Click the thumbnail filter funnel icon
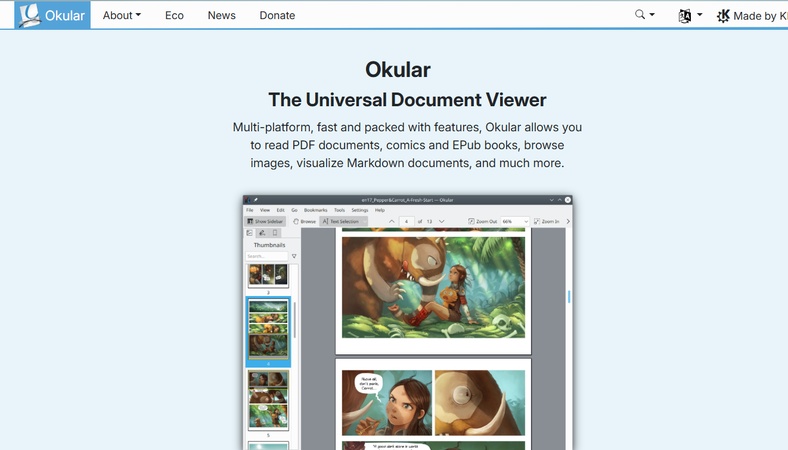The image size is (788, 450). [294, 256]
